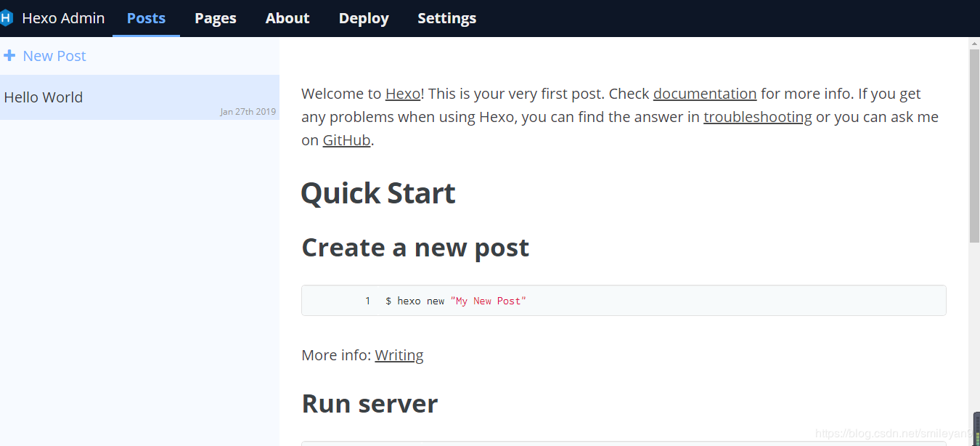Viewport: 980px width, 446px height.
Task: Go to the About tab
Action: [287, 18]
